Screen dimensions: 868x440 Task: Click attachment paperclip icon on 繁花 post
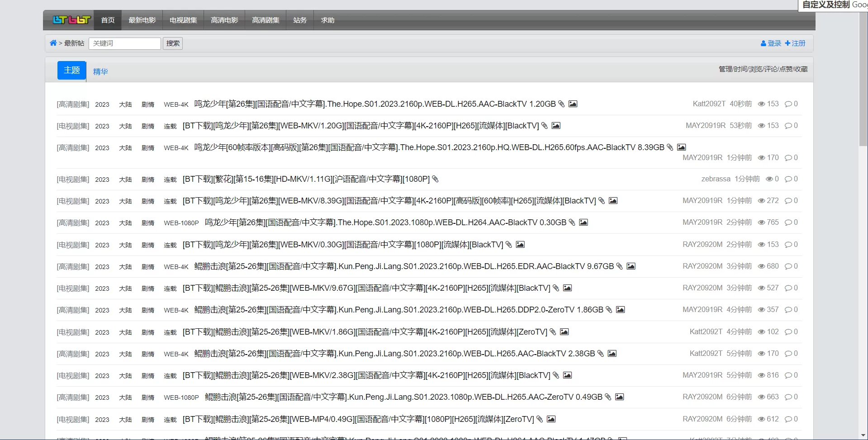click(436, 179)
